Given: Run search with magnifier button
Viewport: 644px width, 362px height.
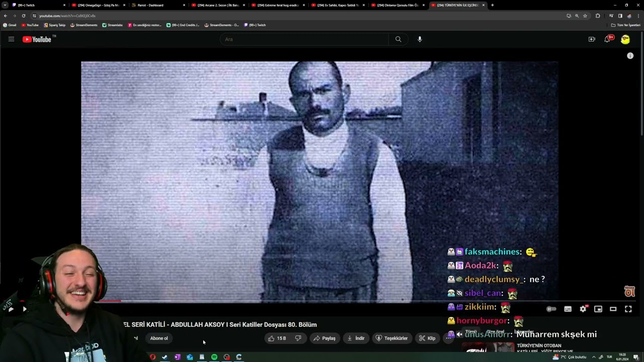Looking at the screenshot, I should (x=398, y=39).
